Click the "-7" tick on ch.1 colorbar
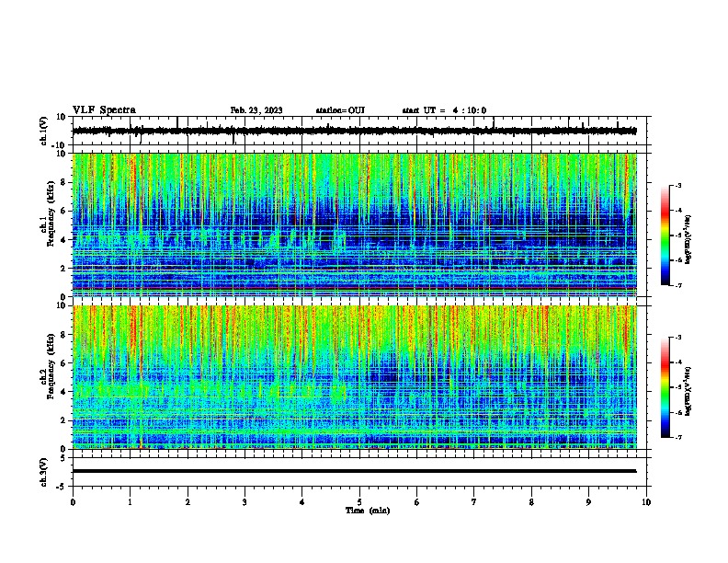 click(x=678, y=285)
